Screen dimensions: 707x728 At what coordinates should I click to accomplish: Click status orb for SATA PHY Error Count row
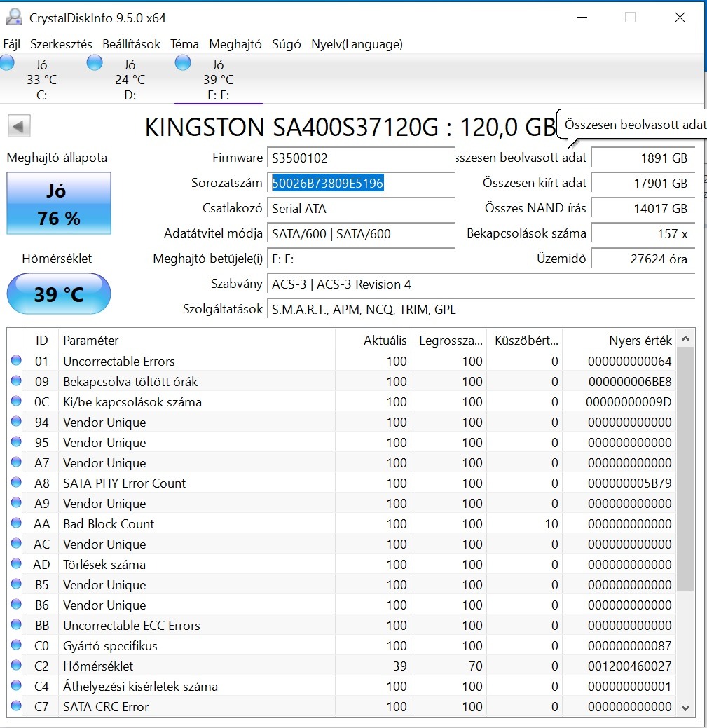(16, 482)
